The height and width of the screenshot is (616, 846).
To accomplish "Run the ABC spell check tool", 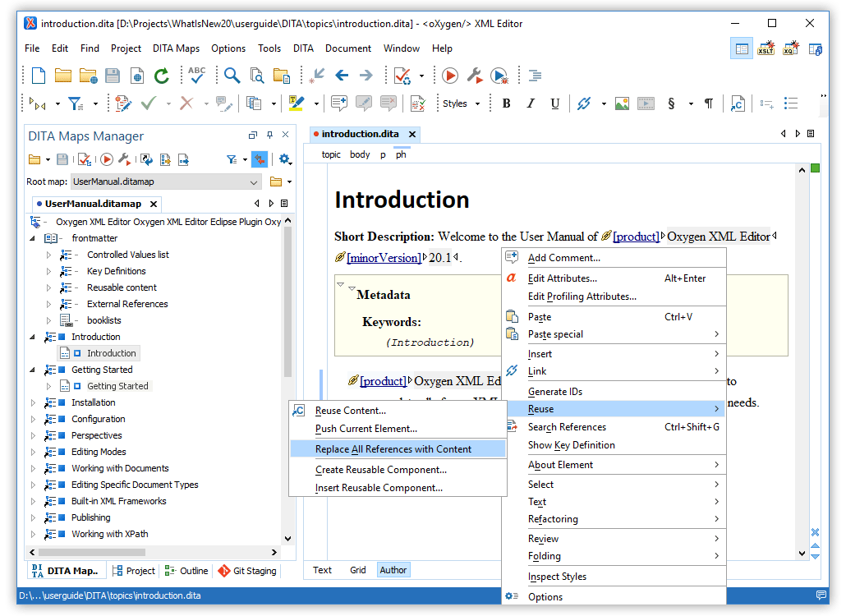I will (x=196, y=75).
